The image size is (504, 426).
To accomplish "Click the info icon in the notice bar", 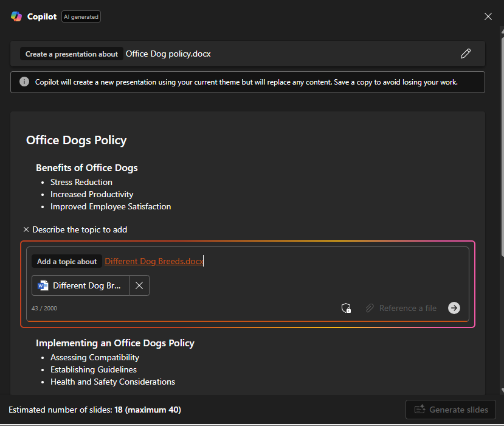I will click(24, 82).
